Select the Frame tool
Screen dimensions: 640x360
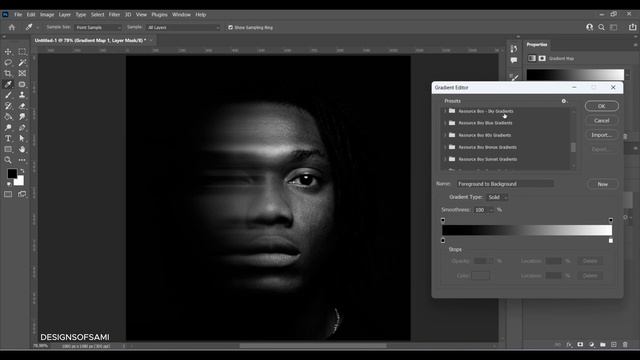pyautogui.click(x=22, y=73)
